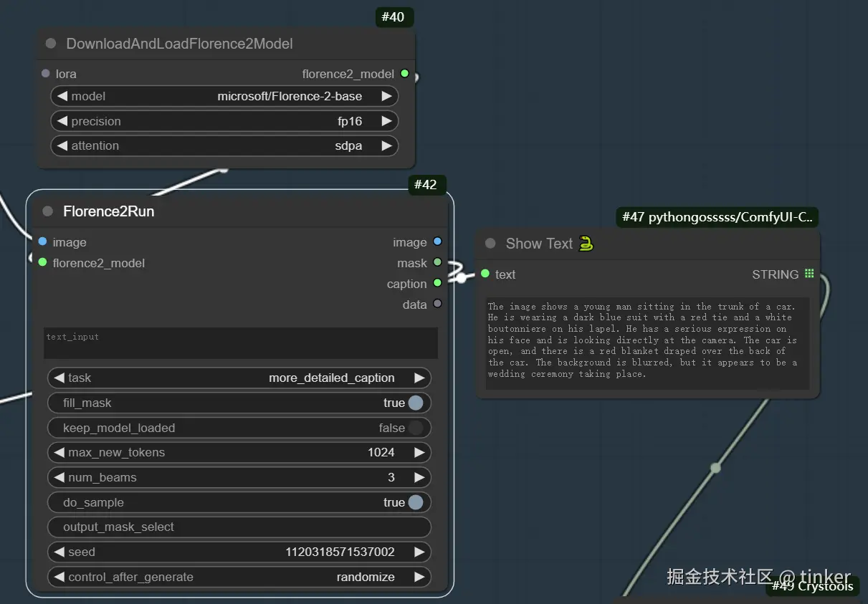Click the caption output socket

437,283
